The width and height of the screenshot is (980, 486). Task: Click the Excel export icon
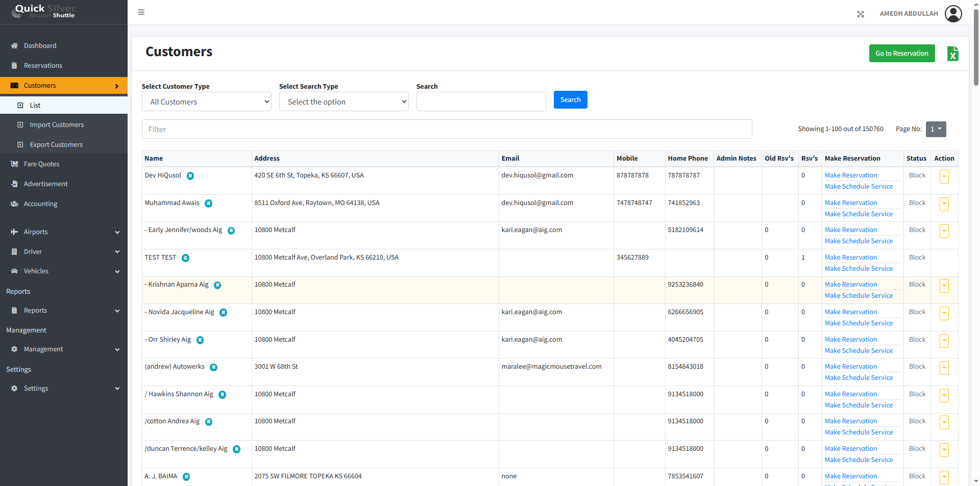[x=952, y=54]
